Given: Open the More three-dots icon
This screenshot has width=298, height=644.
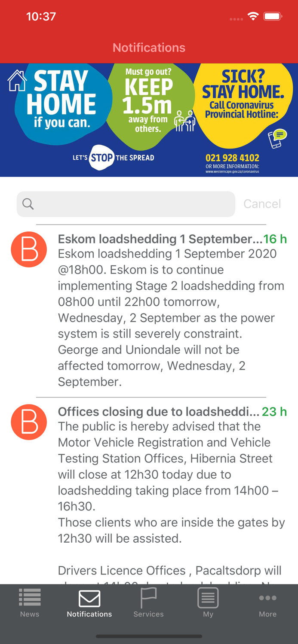Looking at the screenshot, I should pos(267,598).
